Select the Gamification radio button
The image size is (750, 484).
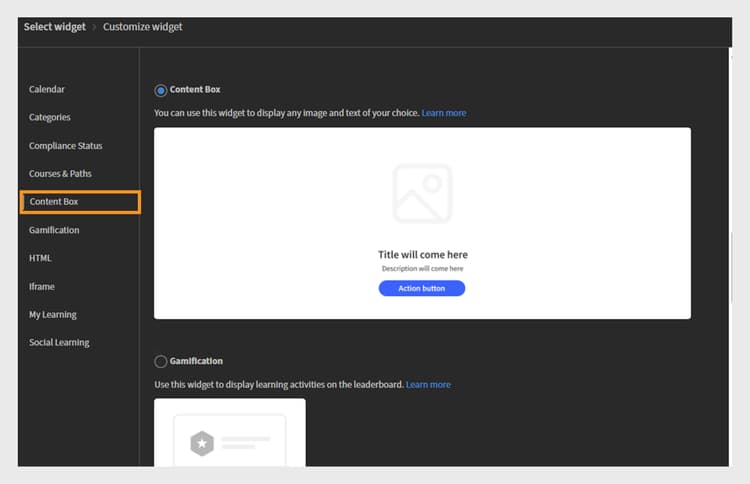[161, 362]
